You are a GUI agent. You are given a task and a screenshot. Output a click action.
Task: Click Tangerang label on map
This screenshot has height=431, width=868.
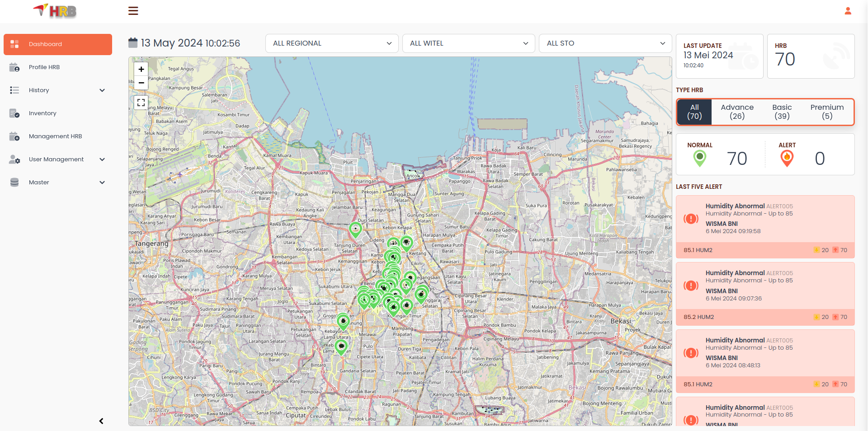(151, 244)
